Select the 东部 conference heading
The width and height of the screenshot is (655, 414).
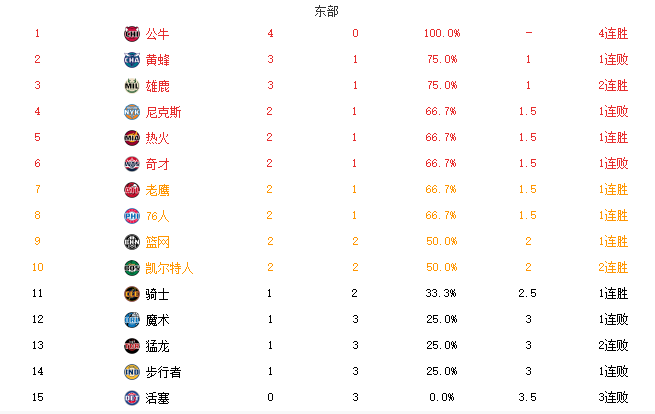click(327, 11)
